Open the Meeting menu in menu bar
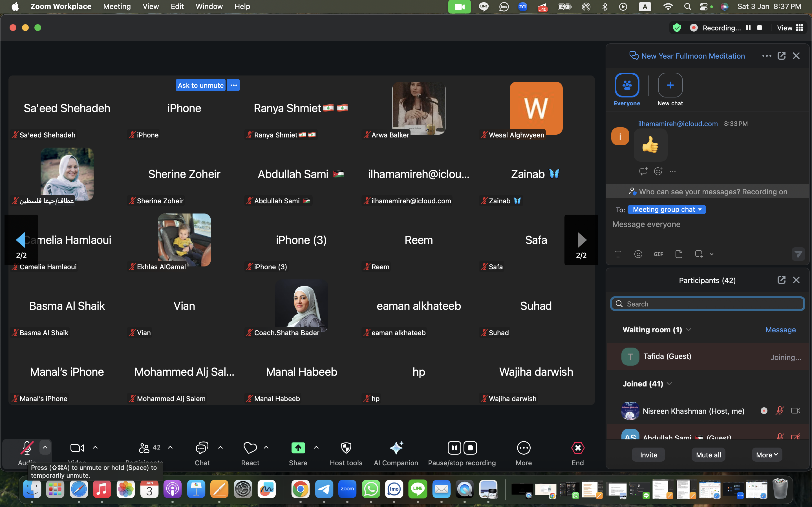 coord(117,6)
